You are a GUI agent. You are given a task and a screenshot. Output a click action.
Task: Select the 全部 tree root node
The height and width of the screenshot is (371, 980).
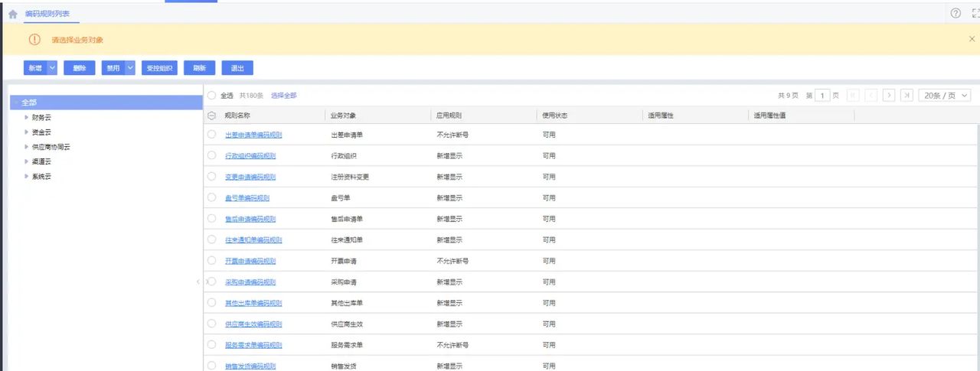(106, 103)
